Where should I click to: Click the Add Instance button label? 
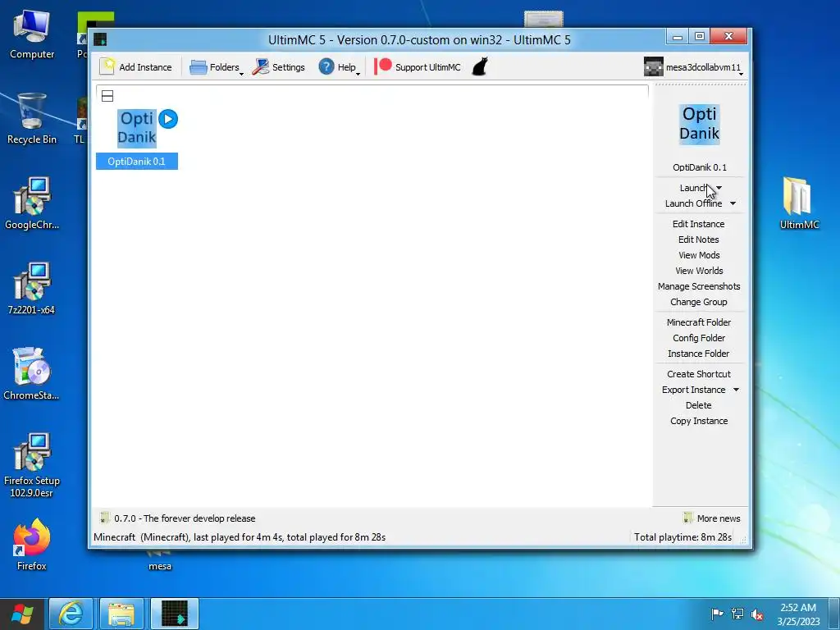click(x=145, y=67)
